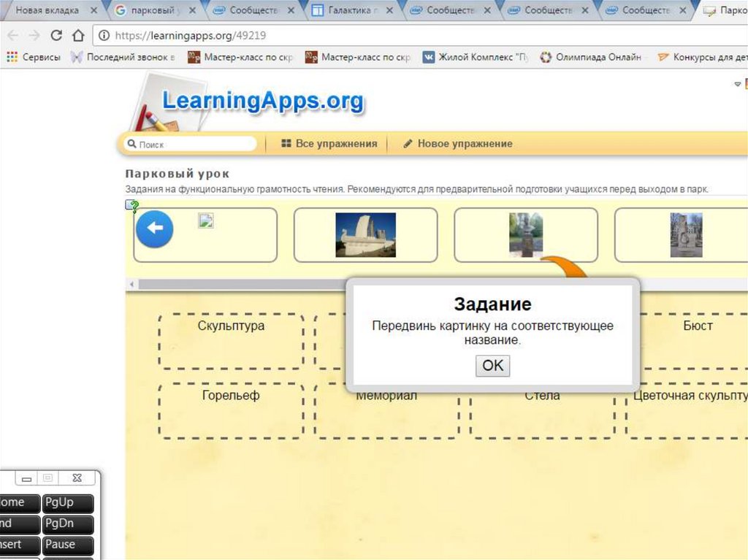Click the horizontal scrollbar left arrow

(132, 284)
